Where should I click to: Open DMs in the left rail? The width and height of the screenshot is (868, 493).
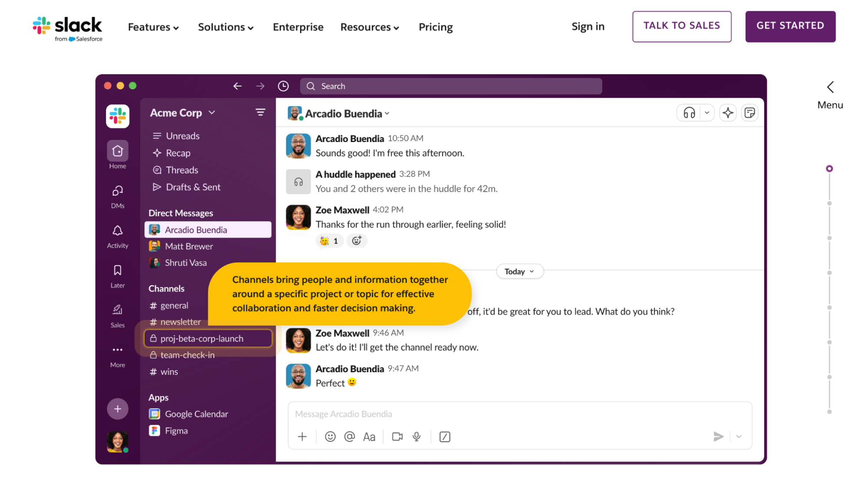118,197
